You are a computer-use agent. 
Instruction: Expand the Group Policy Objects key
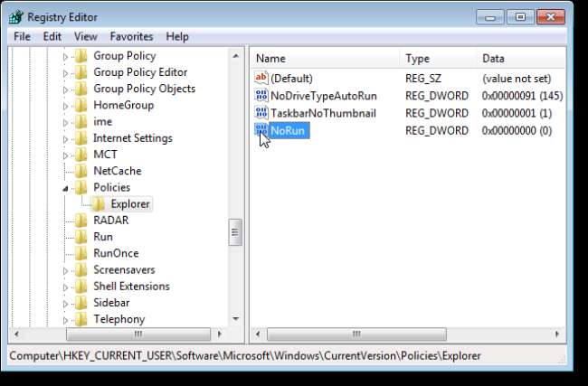click(66, 89)
